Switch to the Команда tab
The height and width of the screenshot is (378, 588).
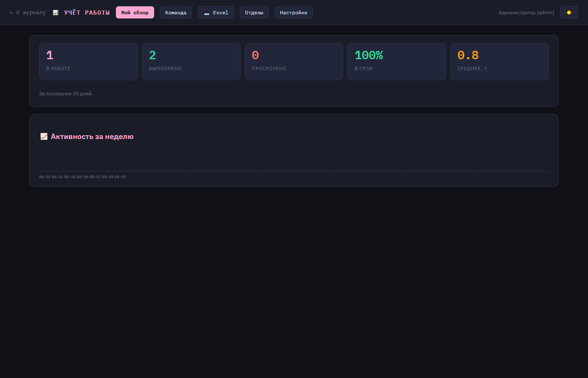[x=176, y=13]
